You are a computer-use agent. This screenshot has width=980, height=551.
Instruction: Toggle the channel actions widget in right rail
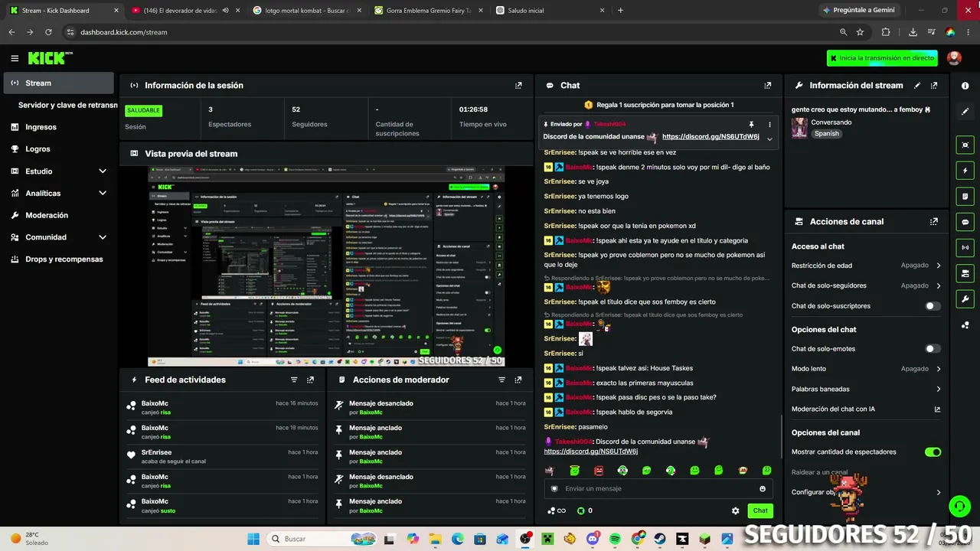coord(965,273)
